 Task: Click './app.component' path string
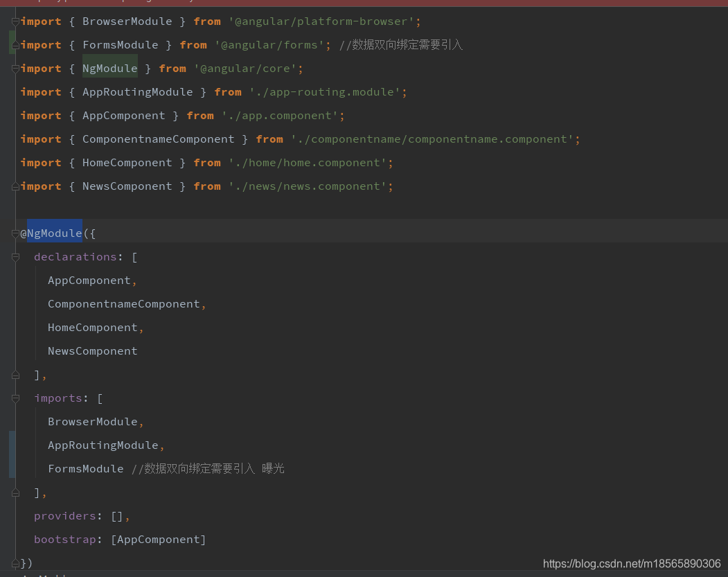(280, 116)
